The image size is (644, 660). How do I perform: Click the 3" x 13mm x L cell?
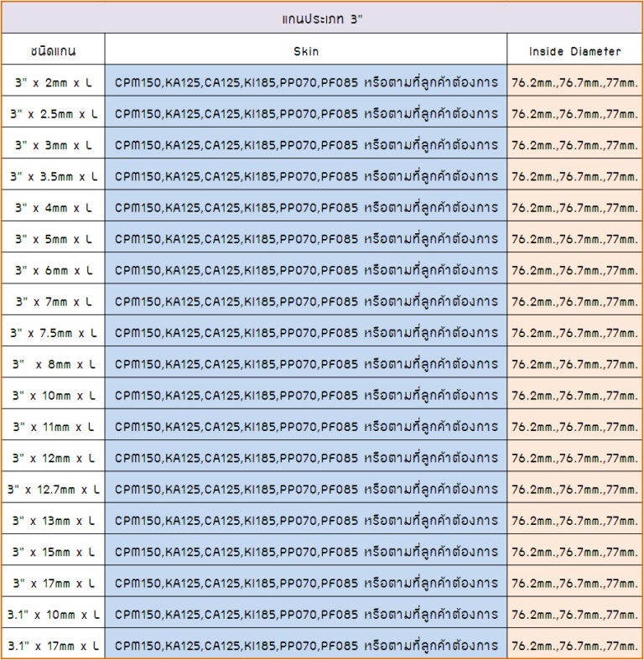click(x=54, y=518)
